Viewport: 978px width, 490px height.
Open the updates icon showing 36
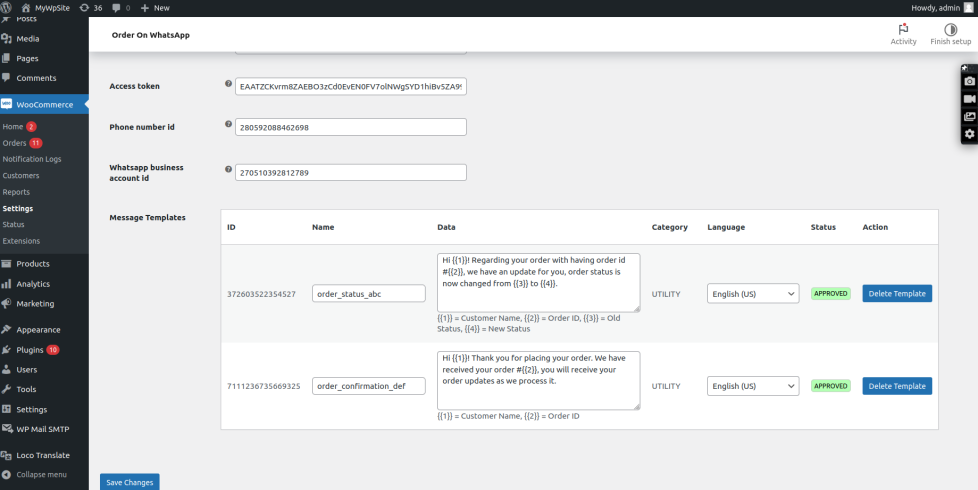click(92, 7)
